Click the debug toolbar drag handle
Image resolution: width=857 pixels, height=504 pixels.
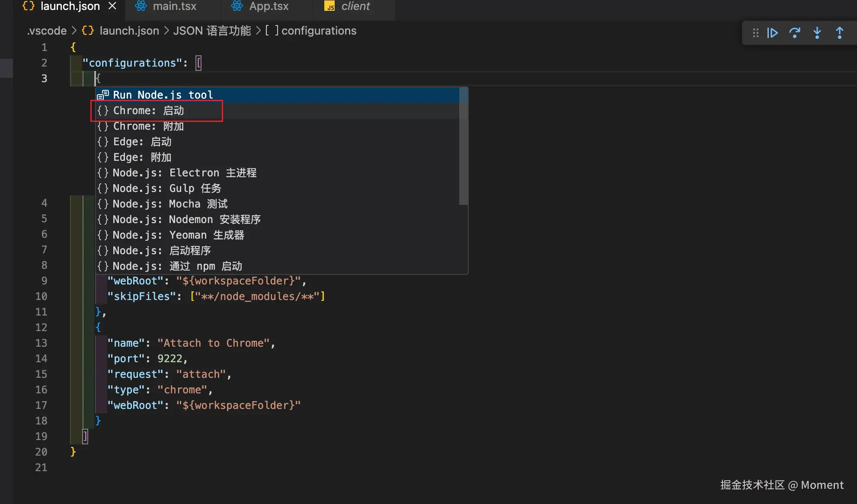point(755,33)
